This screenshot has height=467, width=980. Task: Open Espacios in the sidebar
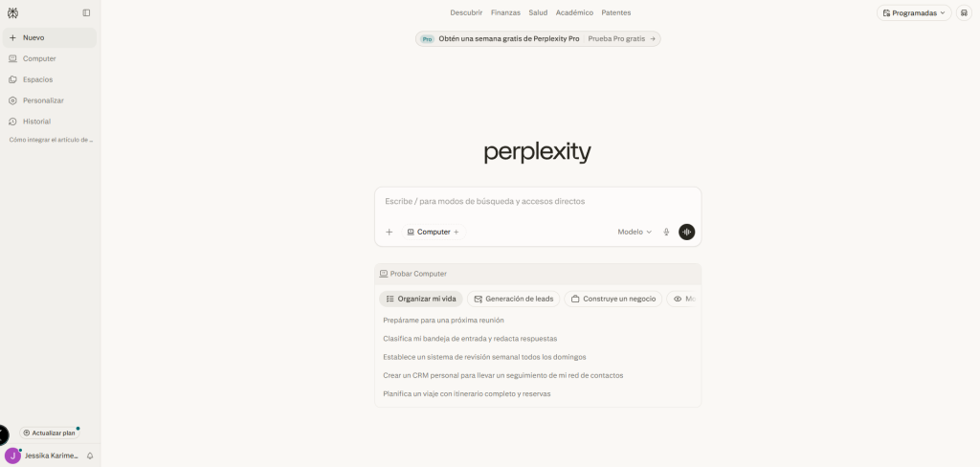click(x=37, y=79)
